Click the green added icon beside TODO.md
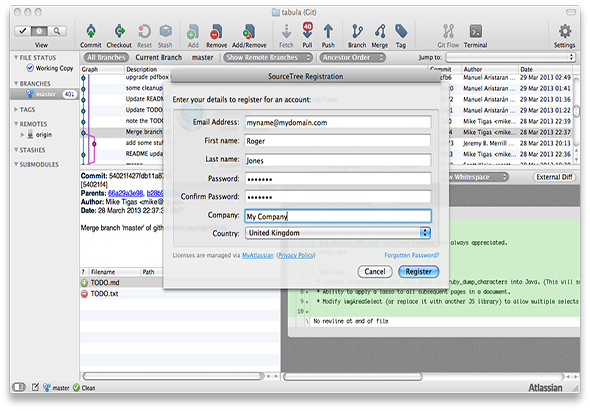The height and width of the screenshot is (411, 590). coord(84,283)
